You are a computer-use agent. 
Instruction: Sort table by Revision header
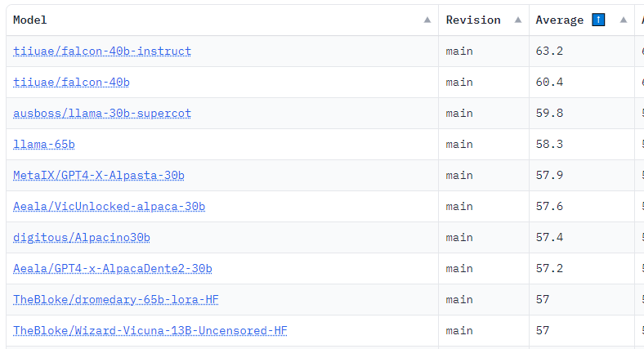click(473, 20)
